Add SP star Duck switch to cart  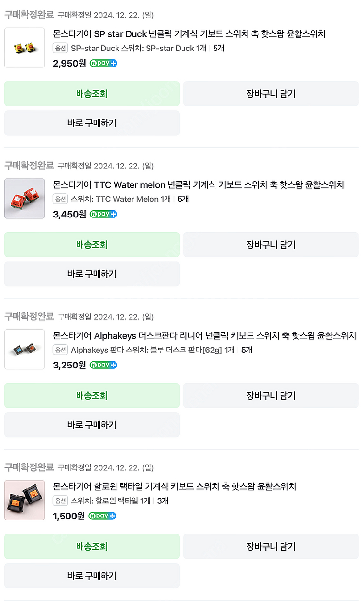click(x=271, y=94)
